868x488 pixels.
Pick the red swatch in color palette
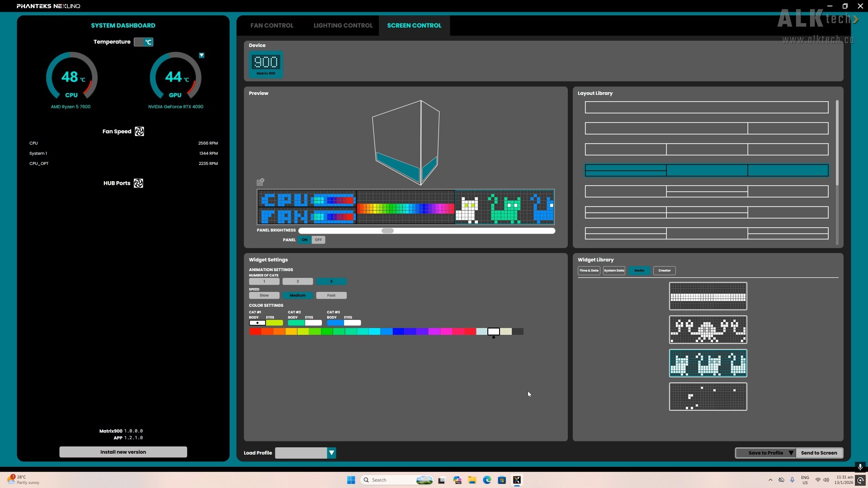point(255,332)
